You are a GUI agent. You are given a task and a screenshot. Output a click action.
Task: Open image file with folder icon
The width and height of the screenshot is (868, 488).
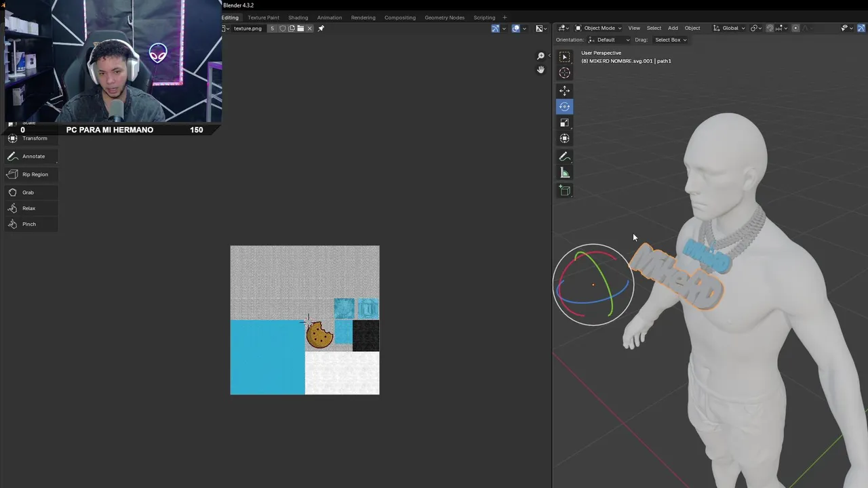tap(300, 28)
